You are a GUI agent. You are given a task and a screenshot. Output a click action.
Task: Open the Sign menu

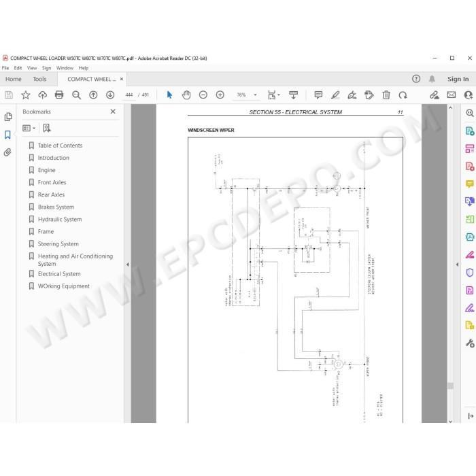46,68
